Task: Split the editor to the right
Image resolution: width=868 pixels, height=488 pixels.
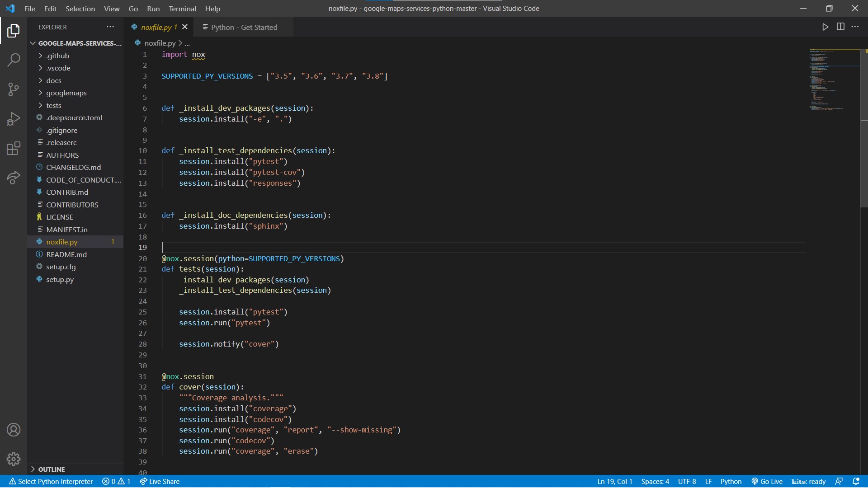Action: coord(840,27)
